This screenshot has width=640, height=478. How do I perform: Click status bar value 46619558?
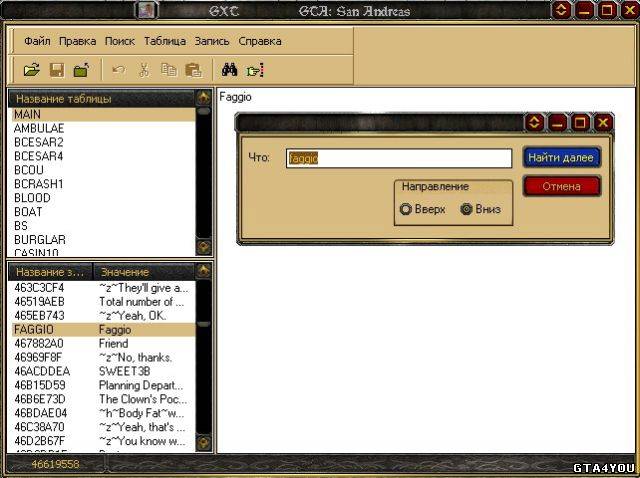click(x=55, y=464)
